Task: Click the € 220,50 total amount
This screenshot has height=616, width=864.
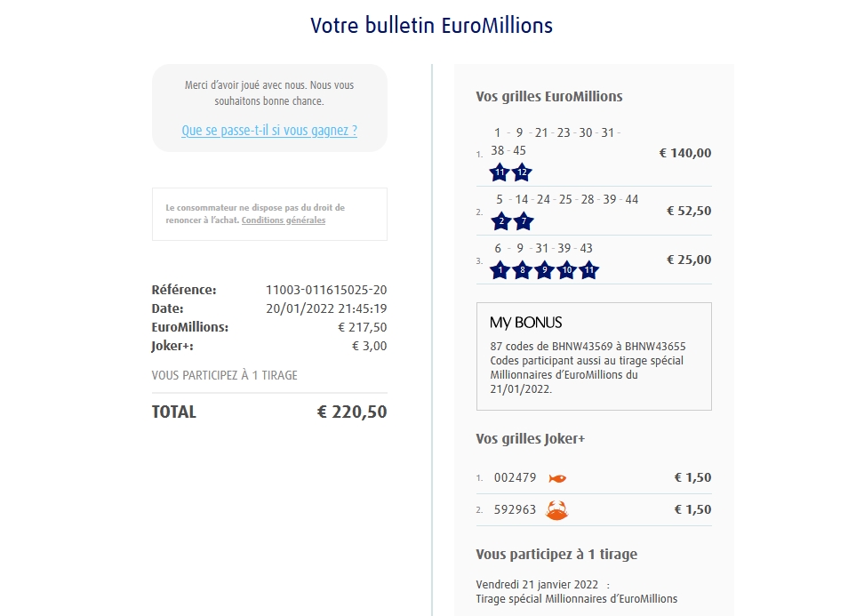Action: tap(352, 412)
